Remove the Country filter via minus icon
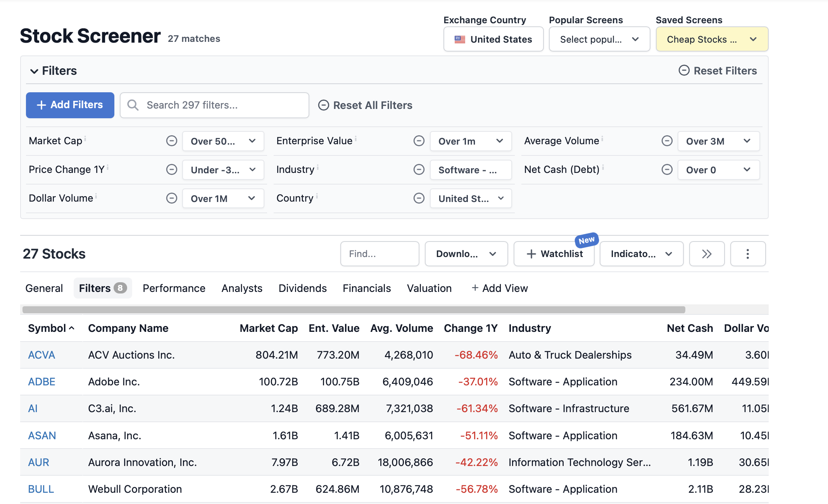This screenshot has height=504, width=828. tap(419, 198)
